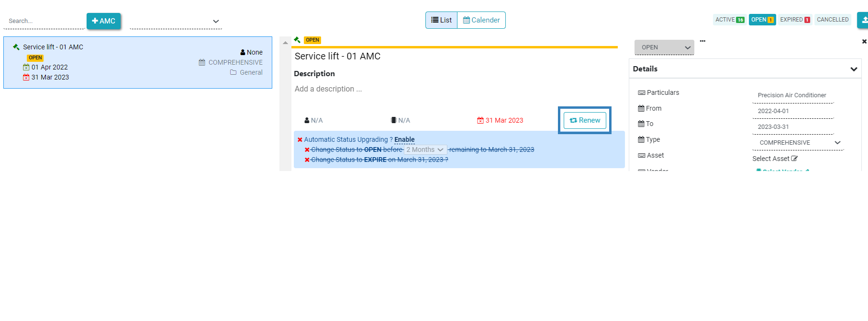The image size is (868, 321).
Task: Click the Renew button
Action: 585,120
